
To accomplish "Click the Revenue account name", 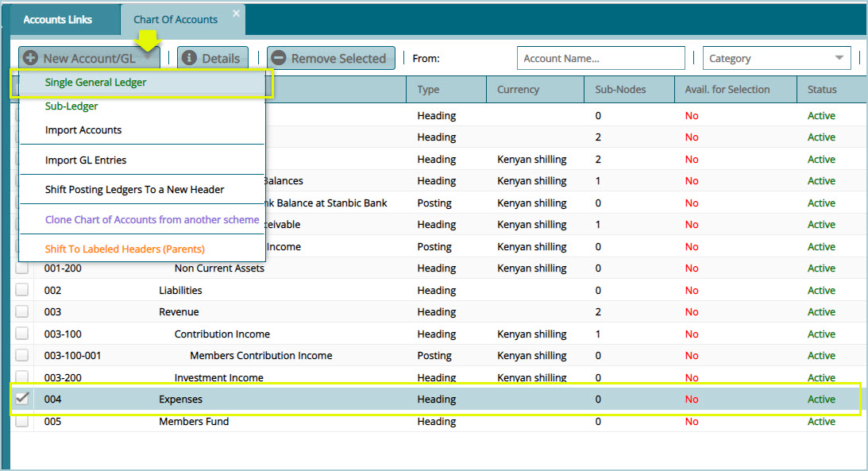I will [x=179, y=311].
